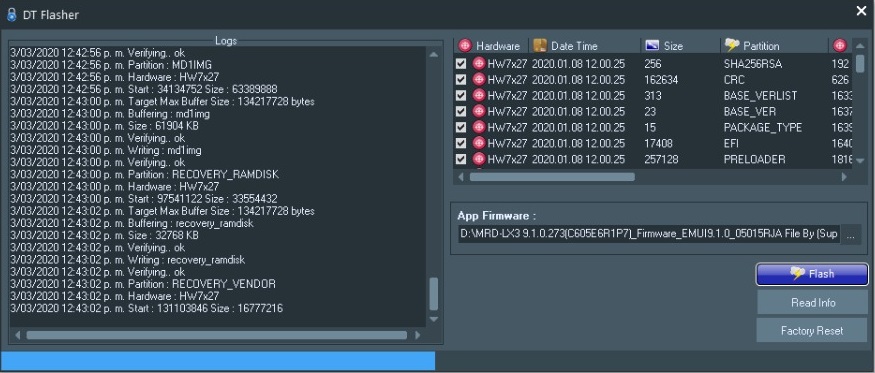The height and width of the screenshot is (373, 875).
Task: Click partition list right scroll arrow
Action: pyautogui.click(x=844, y=176)
